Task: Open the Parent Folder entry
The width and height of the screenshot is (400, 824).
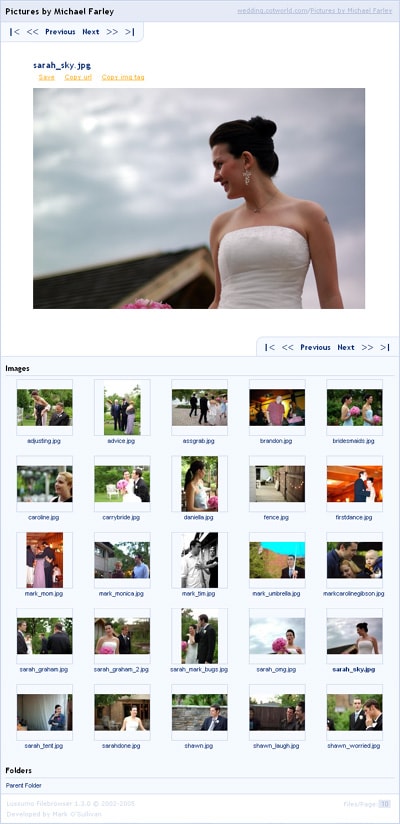Action: [24, 785]
